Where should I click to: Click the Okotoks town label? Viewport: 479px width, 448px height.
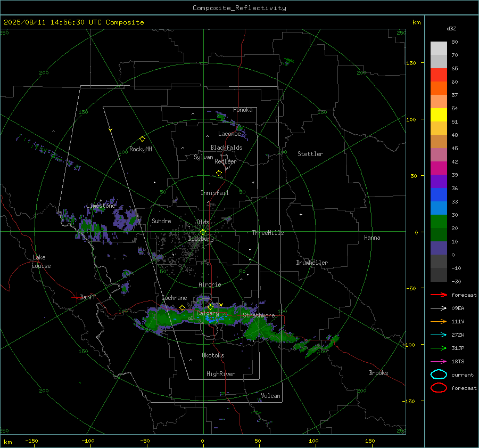pos(213,355)
